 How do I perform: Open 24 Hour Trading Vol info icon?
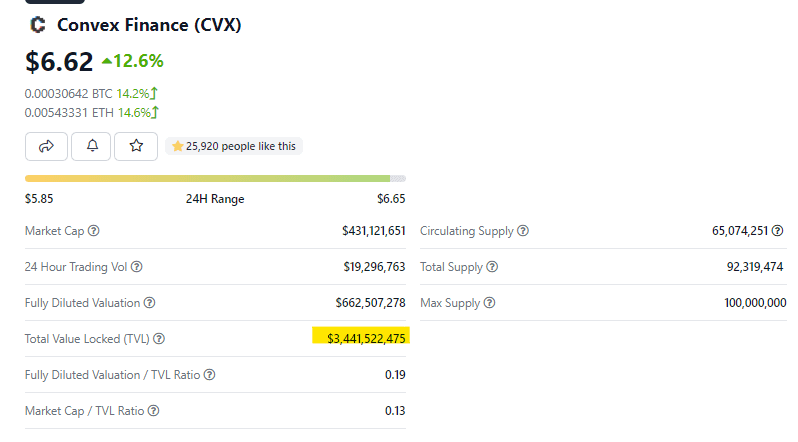tap(137, 267)
